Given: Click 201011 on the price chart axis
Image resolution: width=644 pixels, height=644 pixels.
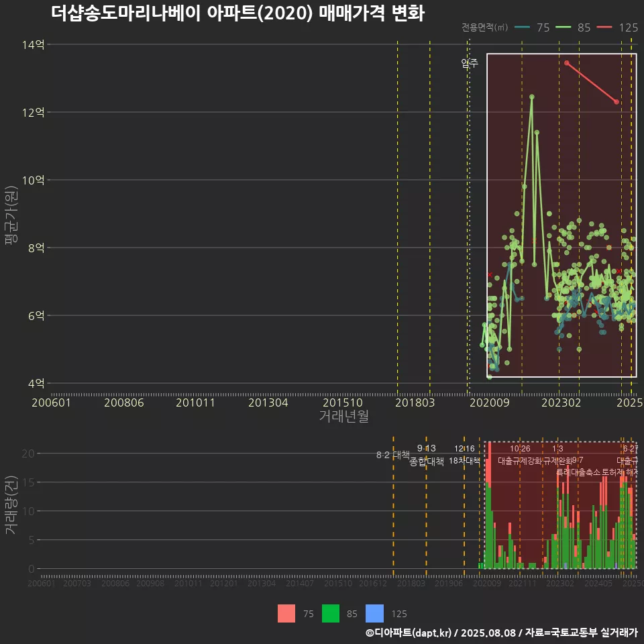Looking at the screenshot, I should (195, 402).
